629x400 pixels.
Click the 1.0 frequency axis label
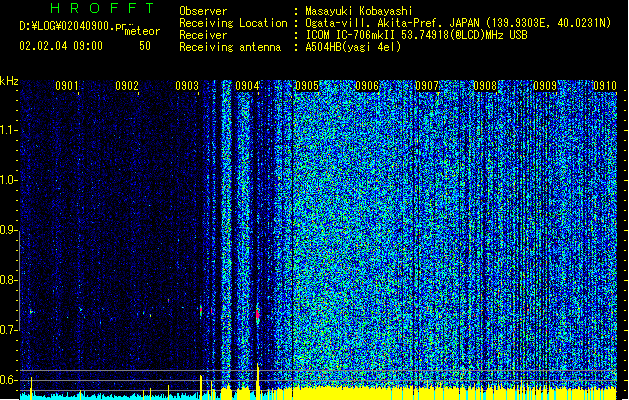[x=8, y=180]
